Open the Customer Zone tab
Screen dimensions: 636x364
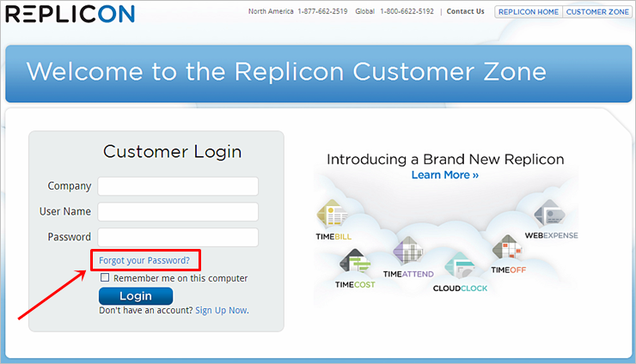(x=597, y=12)
